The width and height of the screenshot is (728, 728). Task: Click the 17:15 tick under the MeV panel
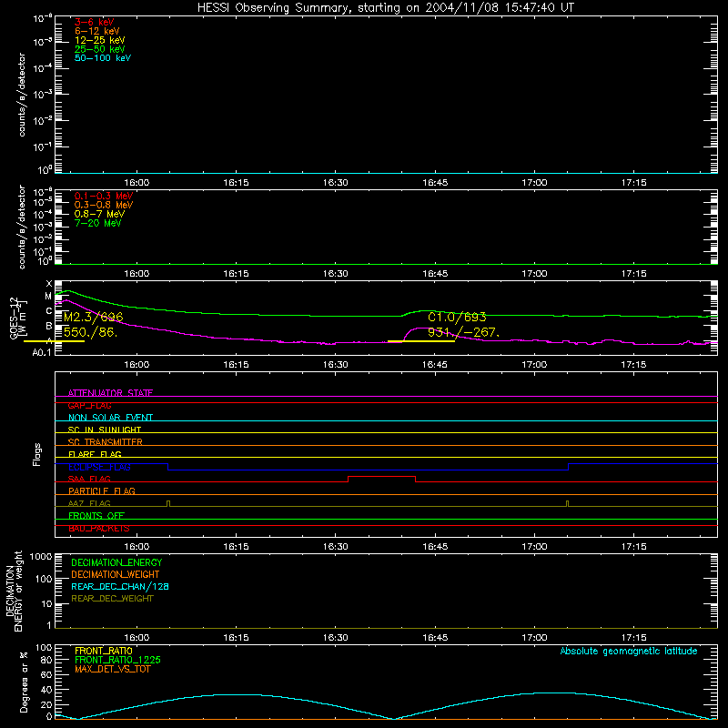pos(633,274)
